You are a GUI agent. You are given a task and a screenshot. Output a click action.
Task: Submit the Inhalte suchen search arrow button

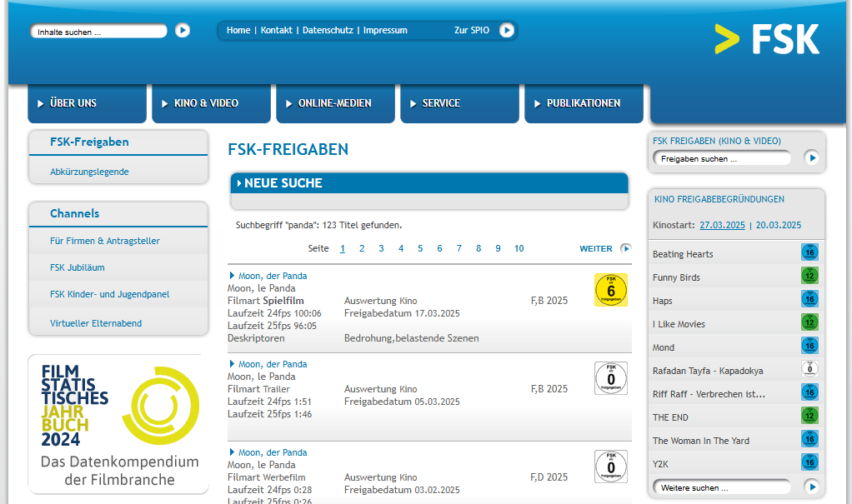point(183,31)
